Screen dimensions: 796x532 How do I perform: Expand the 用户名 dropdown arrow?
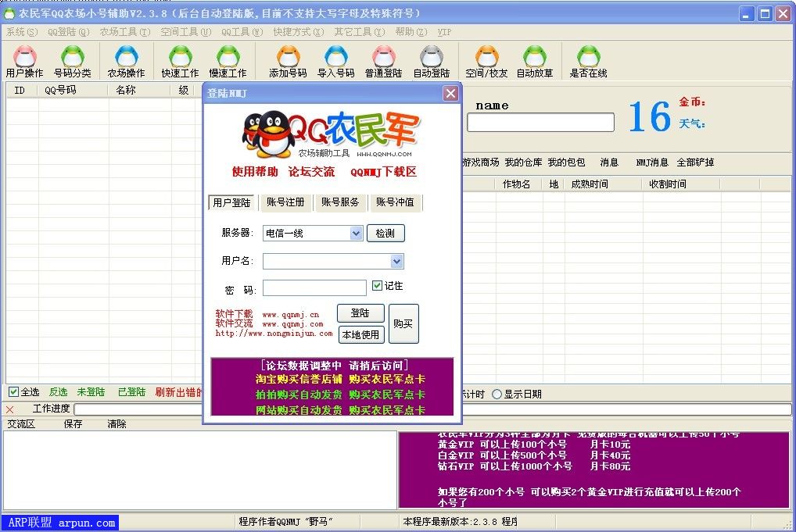[397, 261]
